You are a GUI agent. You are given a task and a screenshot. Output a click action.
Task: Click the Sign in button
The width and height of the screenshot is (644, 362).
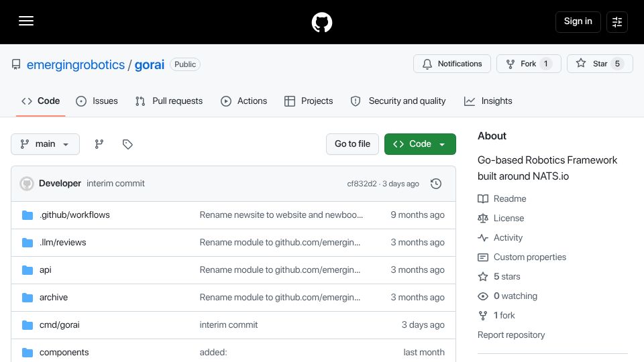click(578, 21)
